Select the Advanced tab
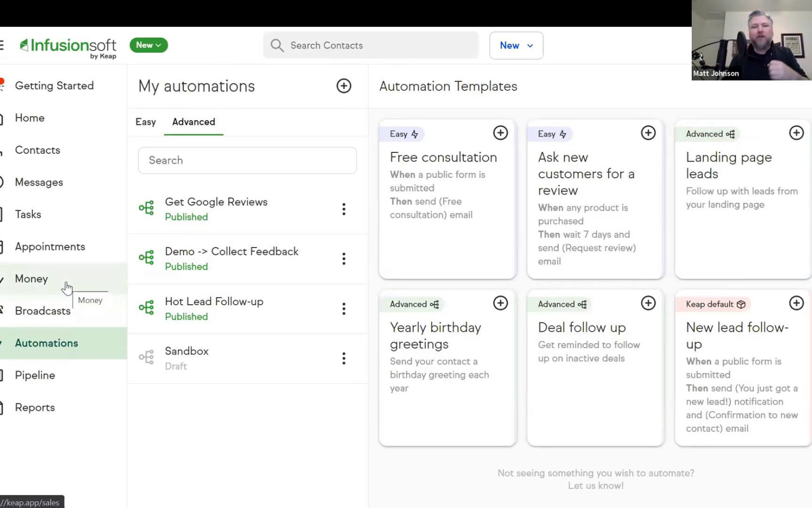 pos(193,122)
